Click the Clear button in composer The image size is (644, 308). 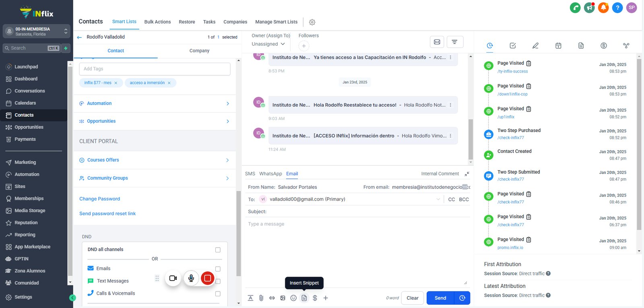[413, 298]
